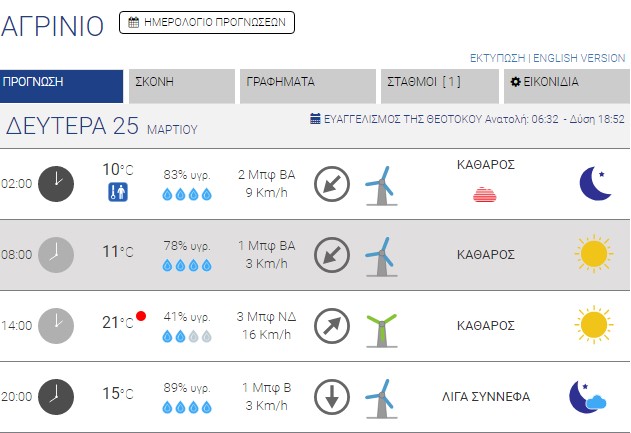Click the green wind turbine icon at 14:00
The height and width of the screenshot is (433, 631).
379,327
